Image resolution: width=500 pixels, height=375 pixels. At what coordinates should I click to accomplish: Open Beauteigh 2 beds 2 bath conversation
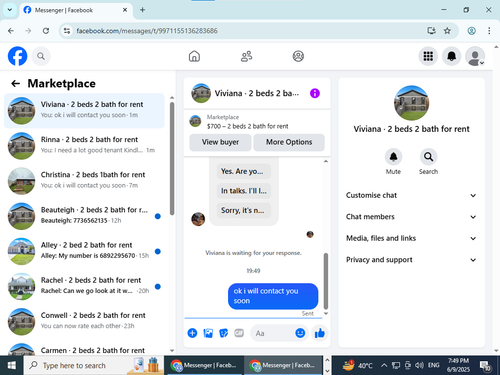coord(84,216)
